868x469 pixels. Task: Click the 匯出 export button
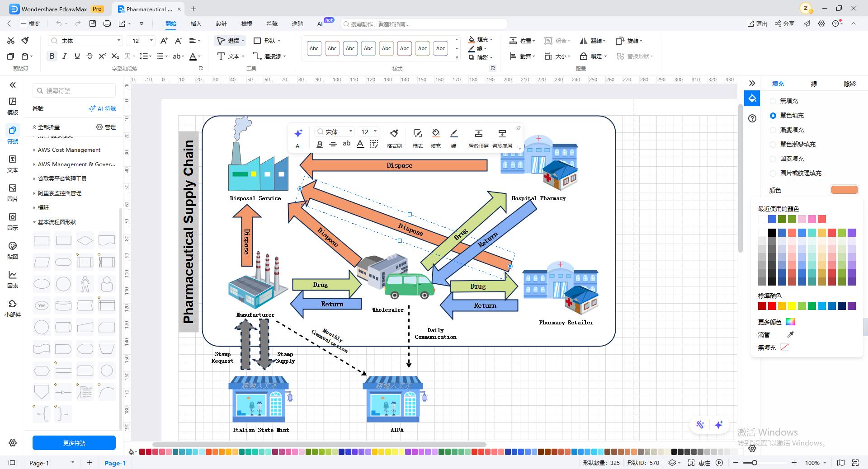pos(757,23)
